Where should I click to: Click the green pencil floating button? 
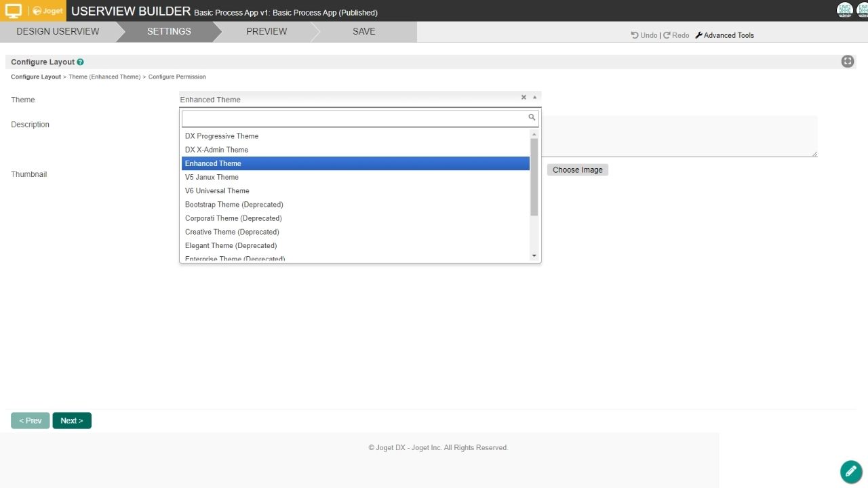click(850, 471)
